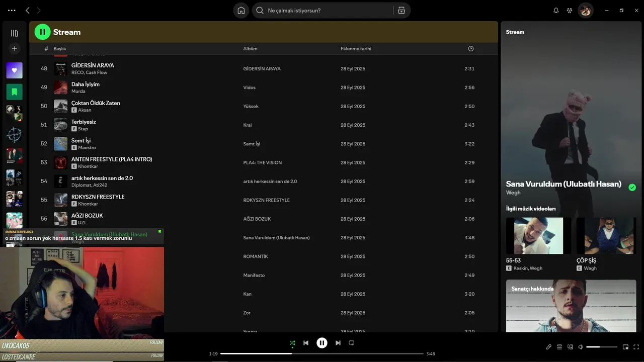The height and width of the screenshot is (362, 644).
Task: Open album link 'Kral'
Action: tap(247, 125)
